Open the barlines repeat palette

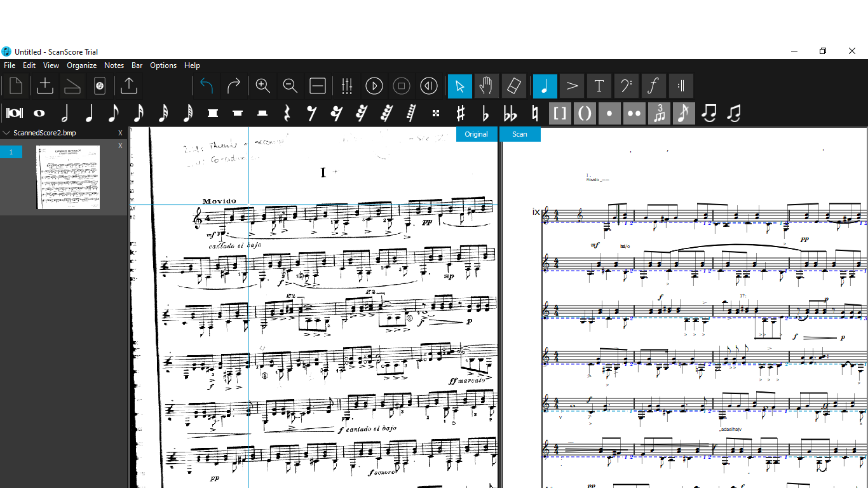tap(681, 86)
